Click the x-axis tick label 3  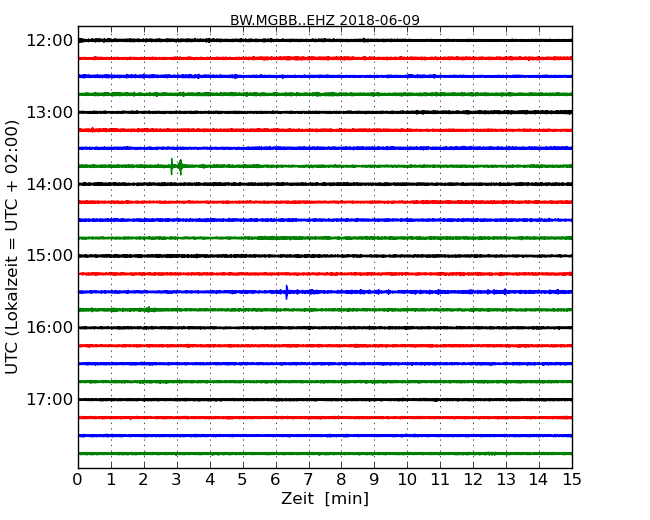[177, 480]
